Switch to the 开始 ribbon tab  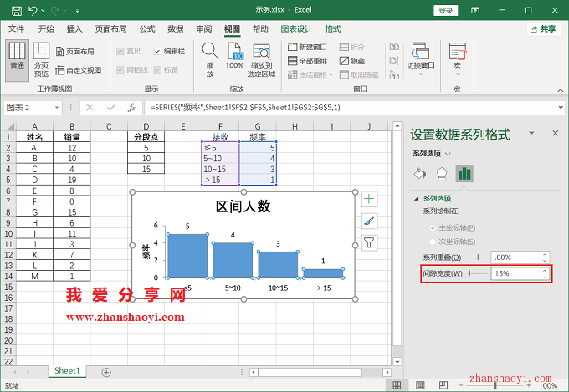pos(46,29)
